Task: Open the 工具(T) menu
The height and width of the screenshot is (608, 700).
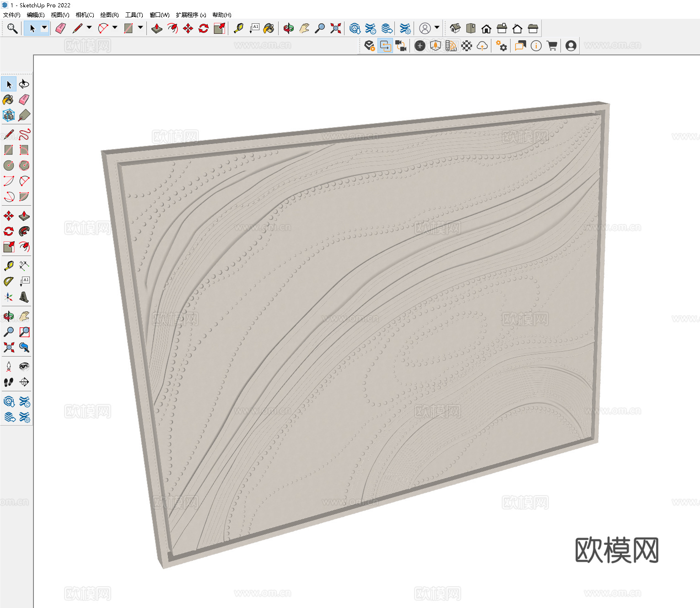Action: [x=134, y=15]
